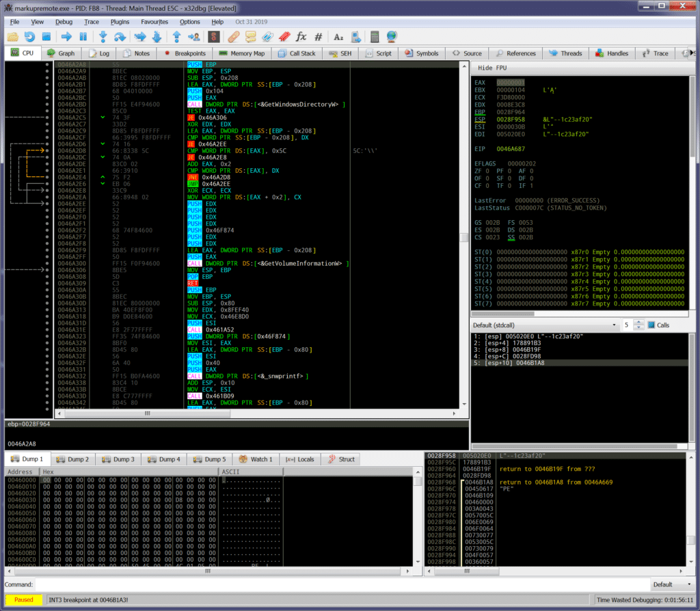Step into the next instruction
Screen dimensions: 700x611
point(103,36)
